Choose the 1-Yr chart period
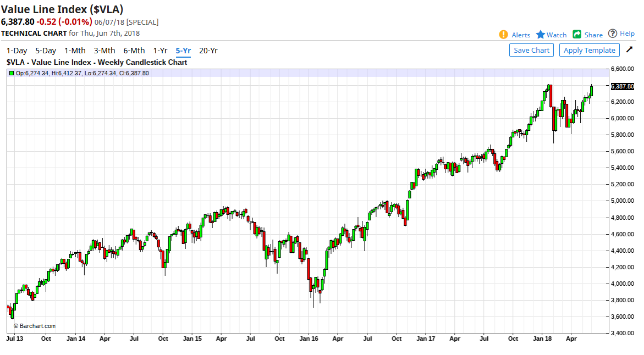 pos(160,51)
